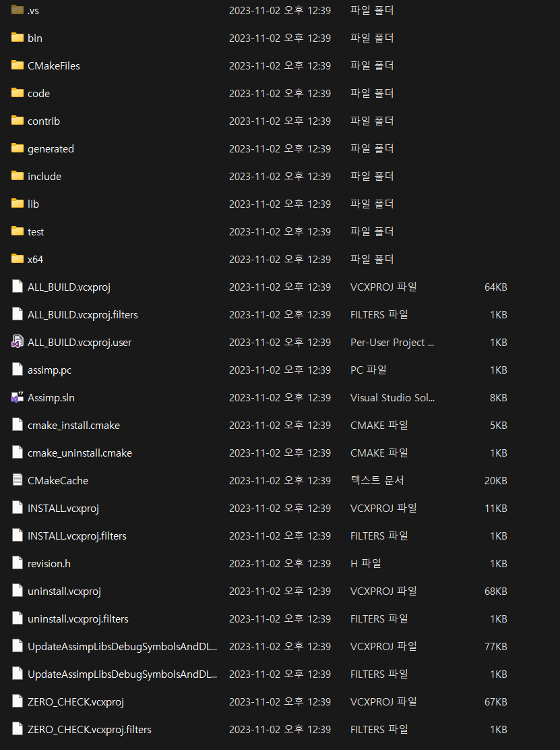Screen dimensions: 560x750
Task: Select the folder name code
Action: point(38,94)
